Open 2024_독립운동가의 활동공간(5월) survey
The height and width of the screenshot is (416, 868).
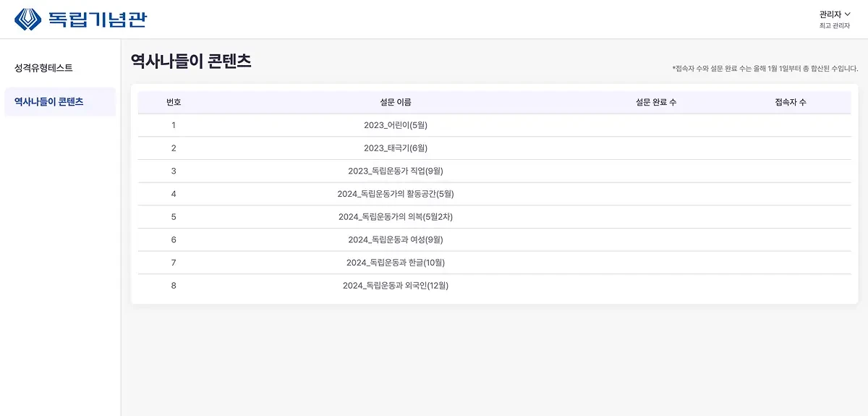coord(396,194)
